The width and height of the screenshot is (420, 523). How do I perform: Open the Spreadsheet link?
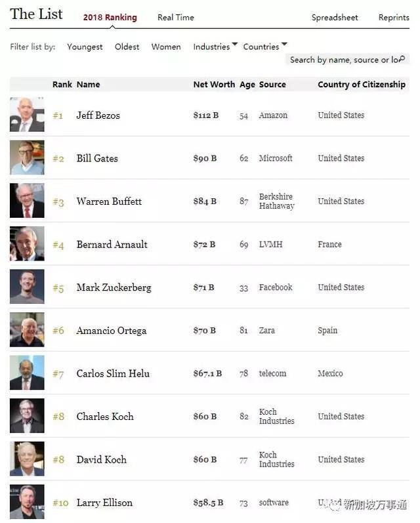(x=335, y=18)
